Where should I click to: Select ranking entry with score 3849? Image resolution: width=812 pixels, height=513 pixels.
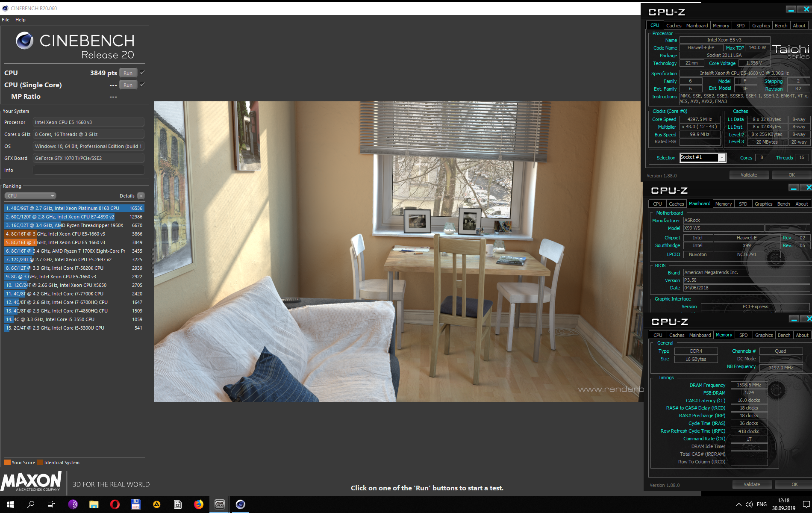click(74, 242)
